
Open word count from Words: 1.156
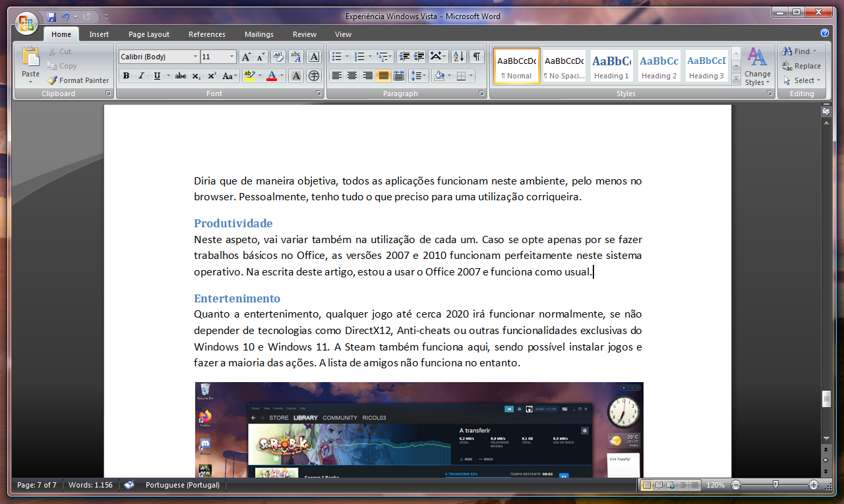(90, 485)
